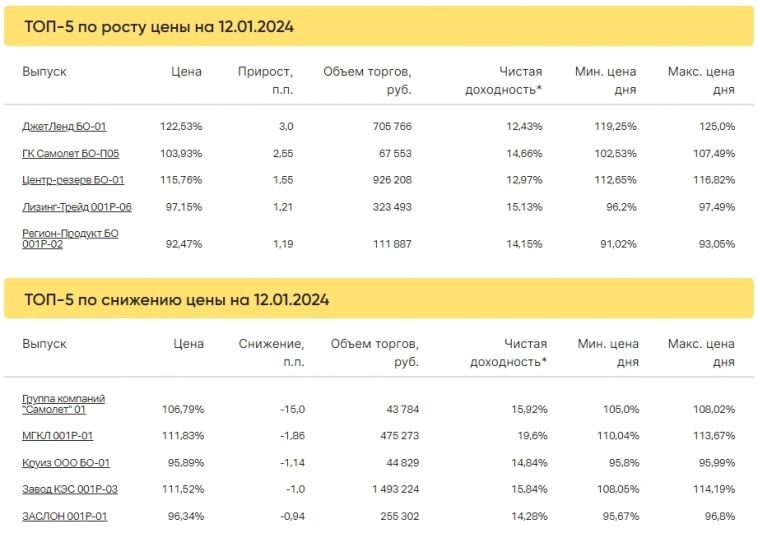Viewport: 758px width, 533px height.
Task: Click the ТОП-5 по снижению цены heading
Action: coord(176,299)
